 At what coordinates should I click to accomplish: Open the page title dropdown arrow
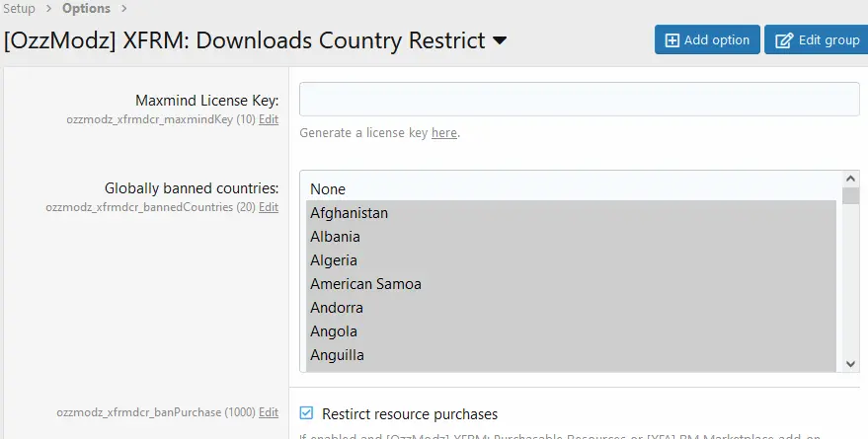500,40
